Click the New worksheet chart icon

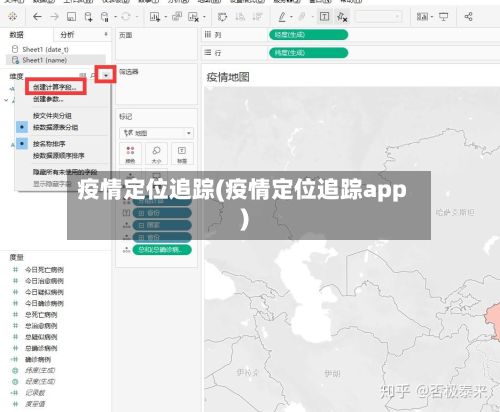click(x=155, y=17)
